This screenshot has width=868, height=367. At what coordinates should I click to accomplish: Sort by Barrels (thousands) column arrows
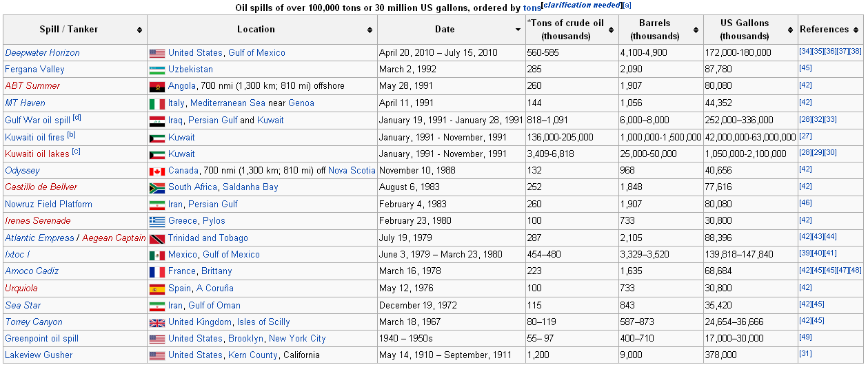point(694,30)
